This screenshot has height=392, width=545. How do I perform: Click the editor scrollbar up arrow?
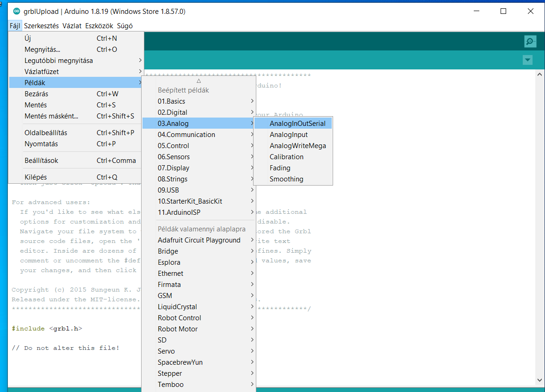pyautogui.click(x=539, y=75)
